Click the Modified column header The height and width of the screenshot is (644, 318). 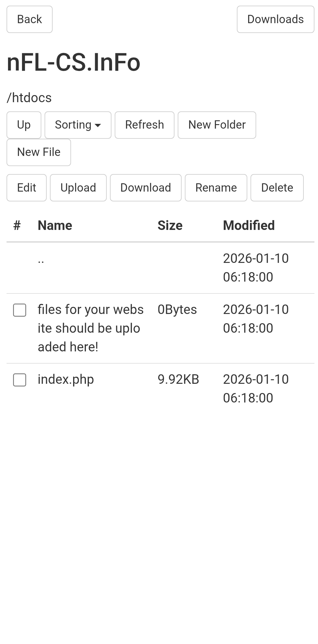coord(249,225)
